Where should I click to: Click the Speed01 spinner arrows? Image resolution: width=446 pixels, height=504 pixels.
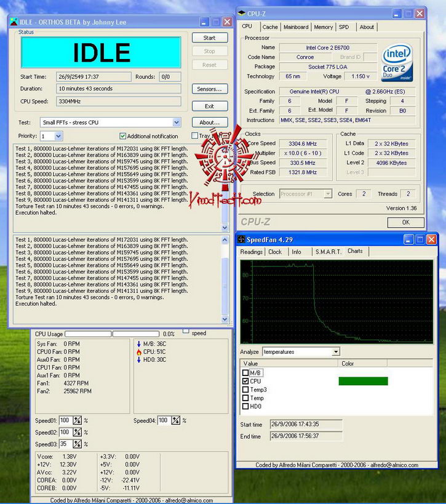[x=77, y=420]
